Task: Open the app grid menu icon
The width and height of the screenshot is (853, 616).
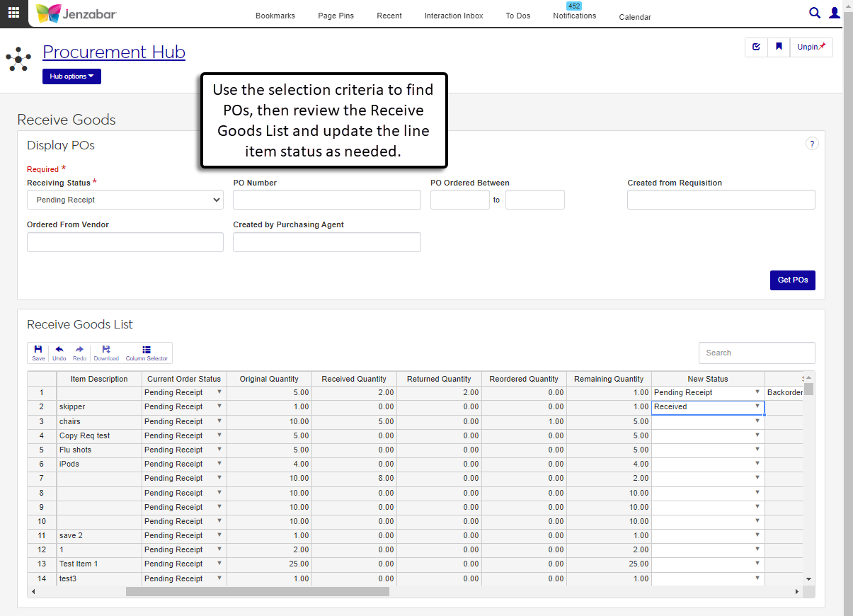Action: [x=13, y=13]
